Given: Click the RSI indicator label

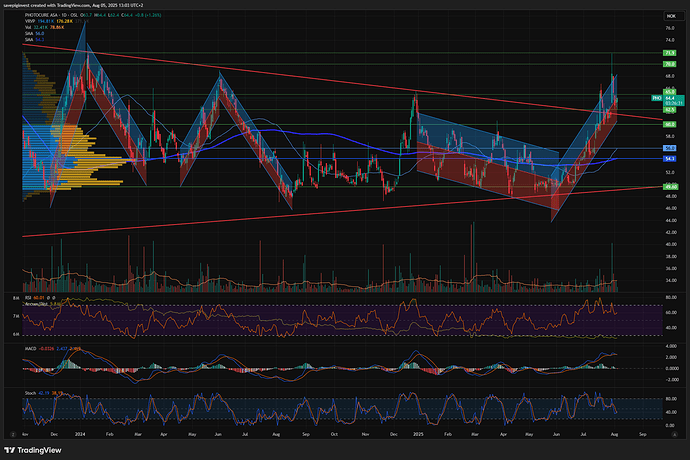Looking at the screenshot, I should [28, 298].
